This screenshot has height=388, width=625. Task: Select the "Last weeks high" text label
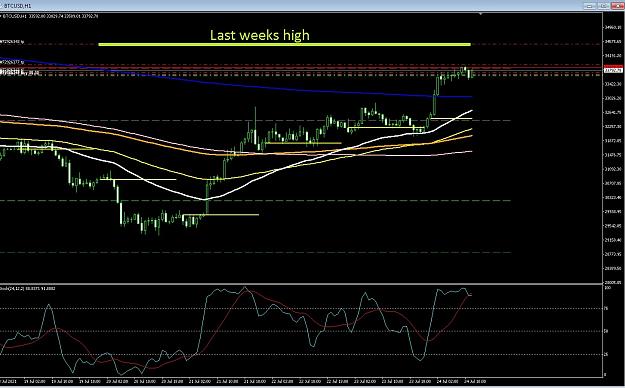tap(259, 35)
